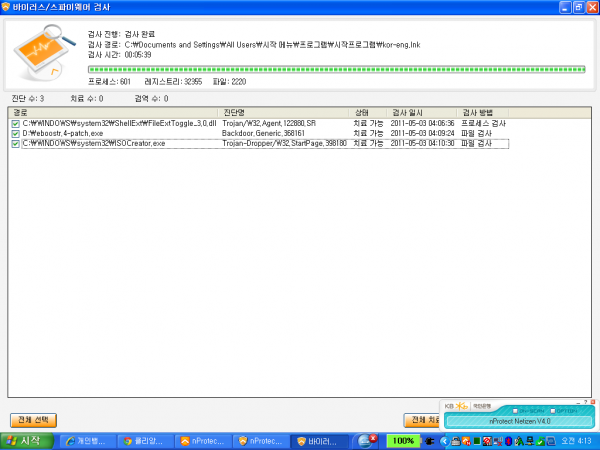
Task: Click the 2011-05-03 04:10:30 timestamp cell
Action: (422, 143)
